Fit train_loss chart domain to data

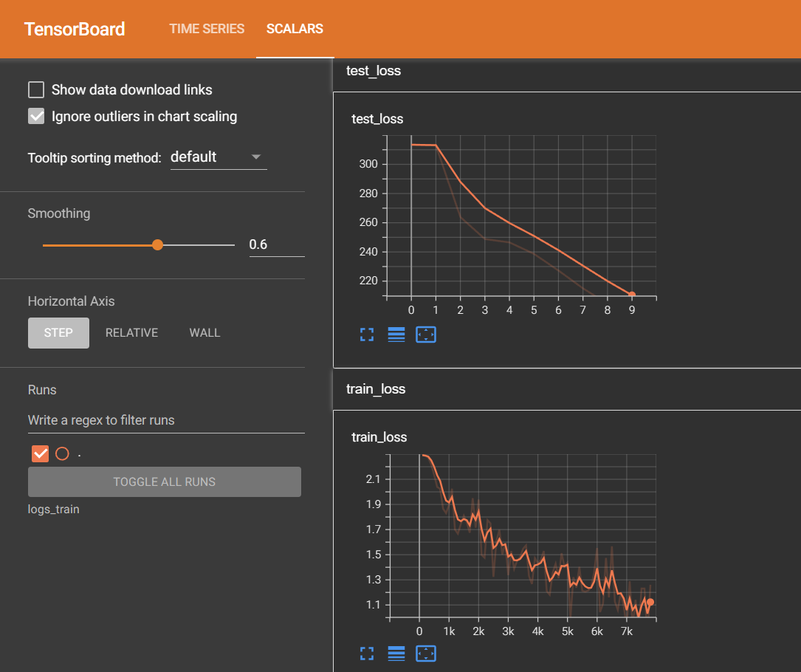pos(426,654)
